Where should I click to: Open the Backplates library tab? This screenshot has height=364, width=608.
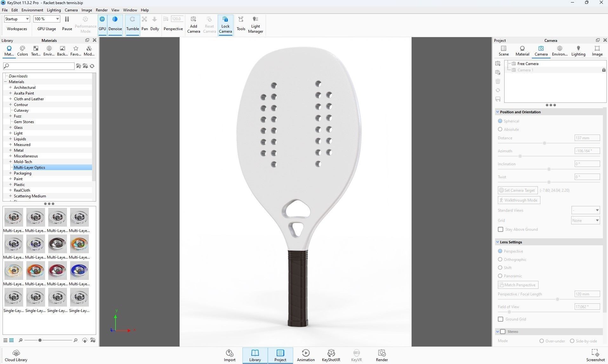point(63,51)
